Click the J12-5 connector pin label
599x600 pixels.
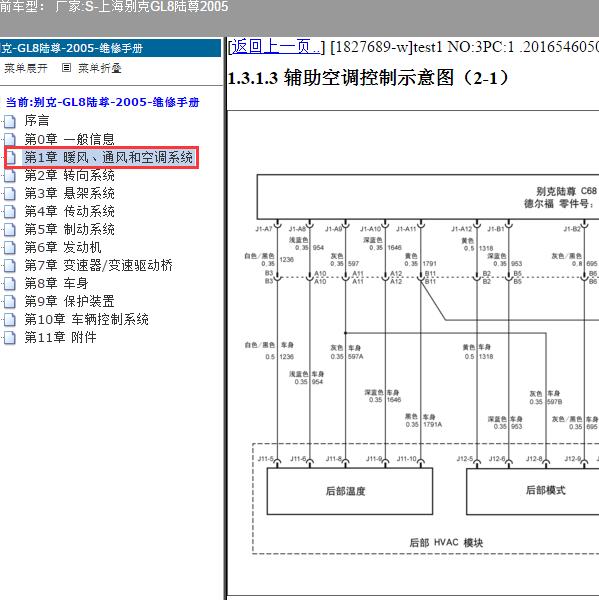pos(465,458)
